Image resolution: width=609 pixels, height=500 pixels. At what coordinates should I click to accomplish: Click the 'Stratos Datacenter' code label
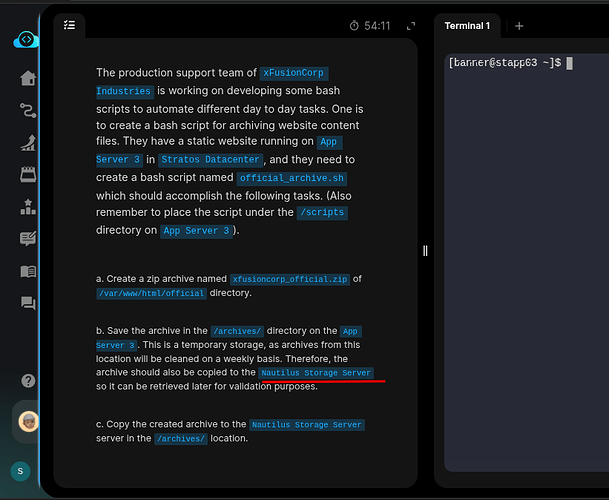coord(210,160)
